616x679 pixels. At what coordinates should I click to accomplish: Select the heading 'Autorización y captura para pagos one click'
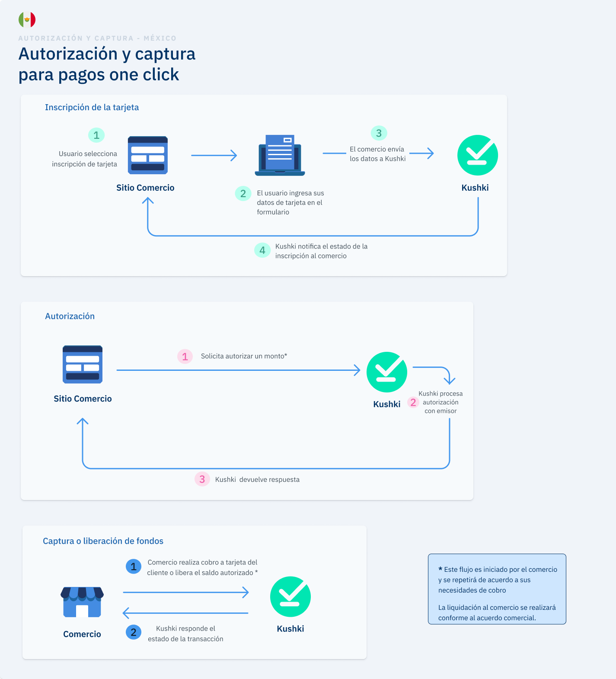click(107, 64)
